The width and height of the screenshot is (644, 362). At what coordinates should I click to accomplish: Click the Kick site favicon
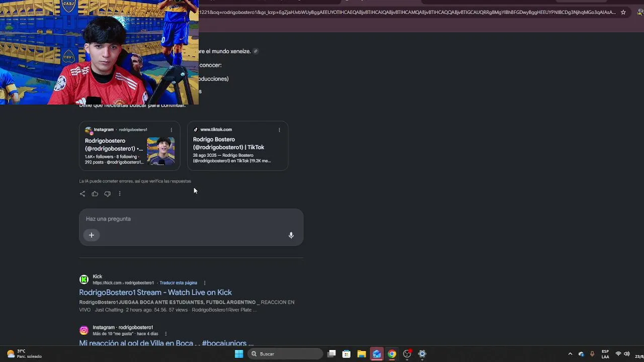pyautogui.click(x=84, y=279)
